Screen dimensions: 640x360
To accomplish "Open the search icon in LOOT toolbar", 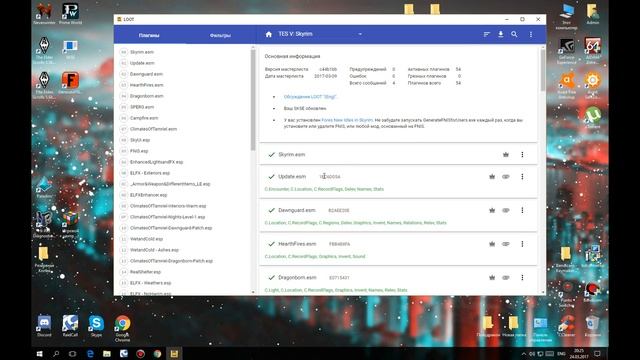I will [x=514, y=34].
